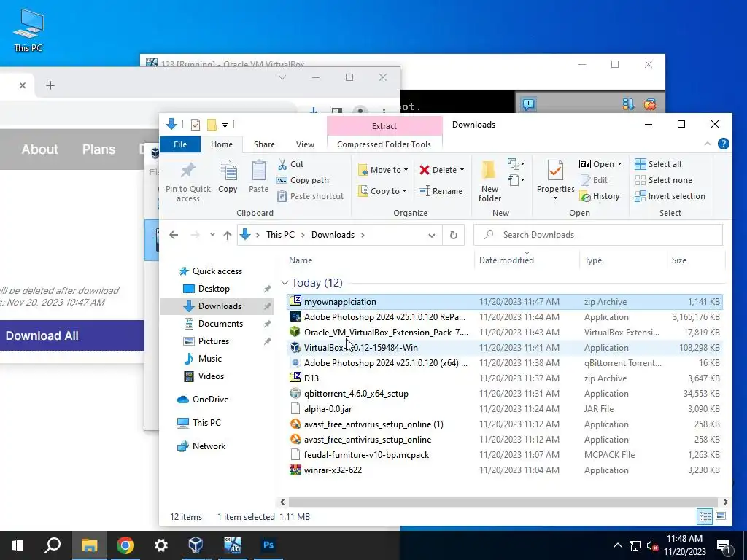Open Documents in navigation pane

[220, 324]
